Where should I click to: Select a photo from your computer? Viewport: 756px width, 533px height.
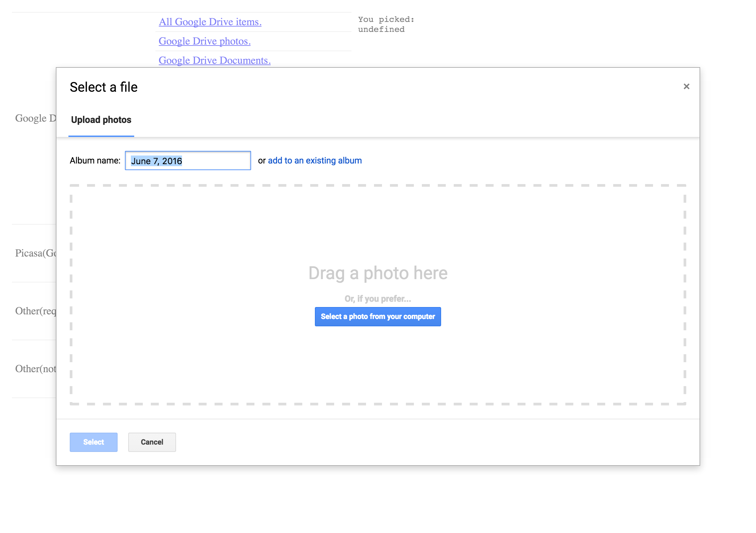click(x=378, y=316)
